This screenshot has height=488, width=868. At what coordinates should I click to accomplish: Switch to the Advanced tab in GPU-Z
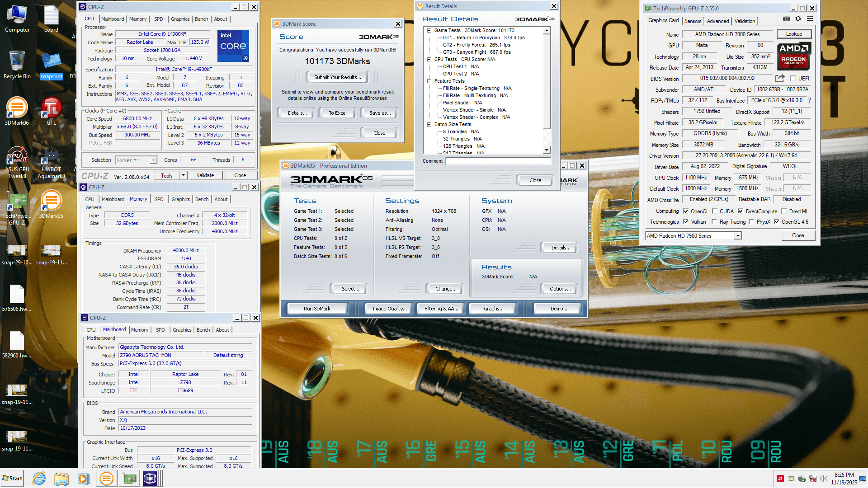[718, 21]
